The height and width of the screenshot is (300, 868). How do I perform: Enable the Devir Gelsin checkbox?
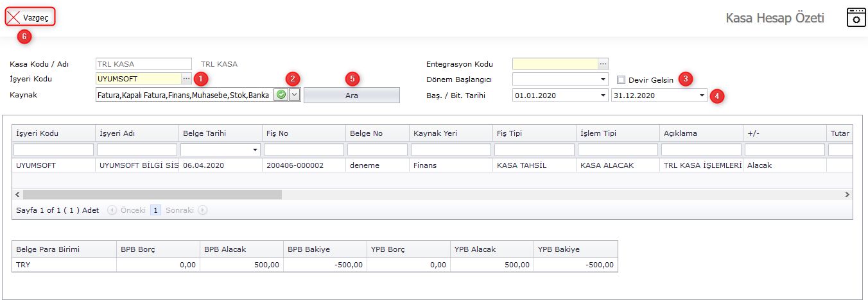coord(621,80)
